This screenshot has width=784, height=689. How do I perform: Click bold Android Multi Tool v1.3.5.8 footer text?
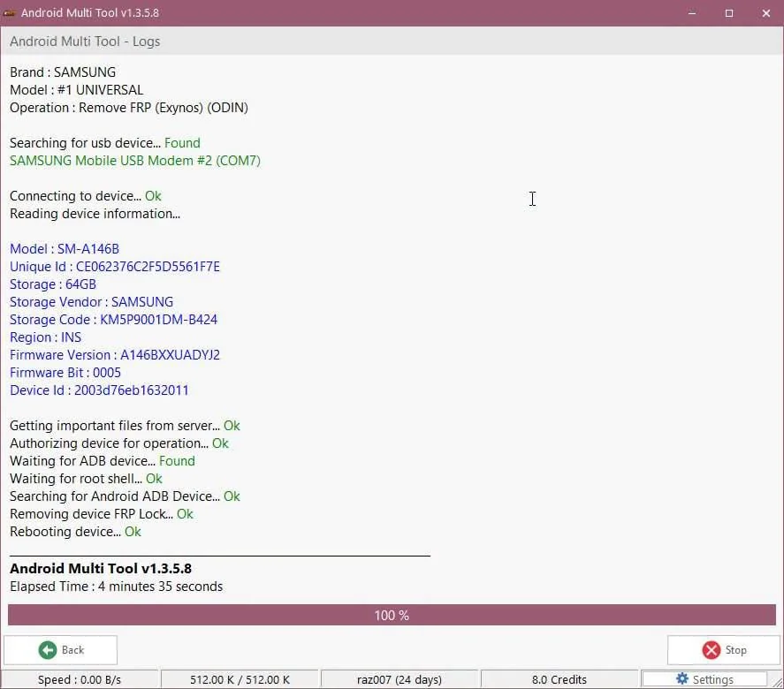101,569
